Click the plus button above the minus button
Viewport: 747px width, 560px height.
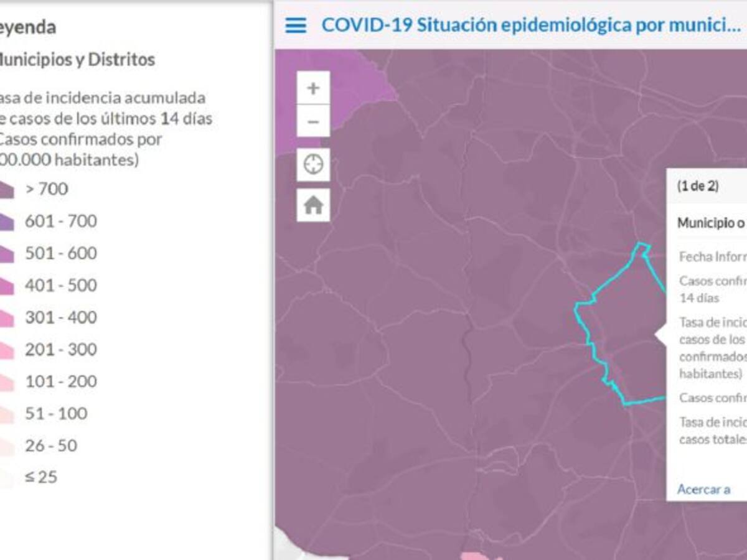point(312,88)
